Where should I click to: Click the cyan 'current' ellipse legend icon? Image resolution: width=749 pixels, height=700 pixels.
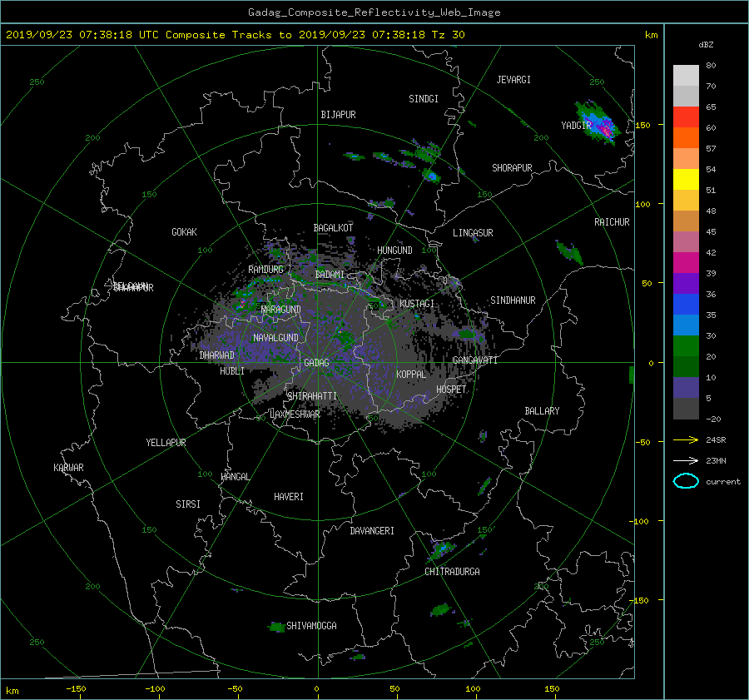coord(686,481)
